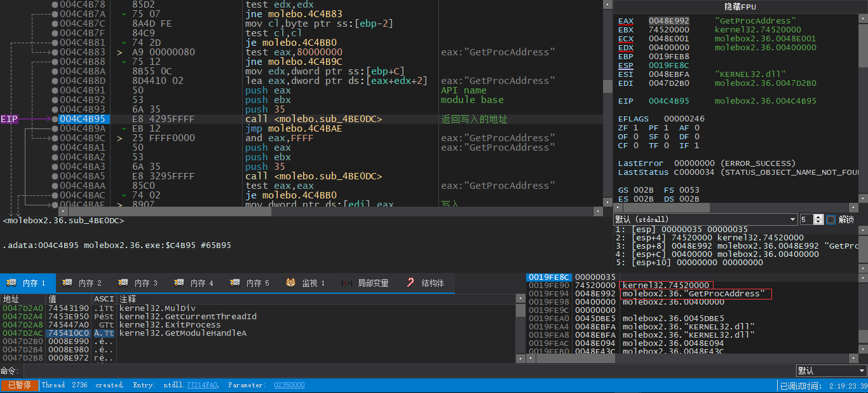Open the 内存 1 dump tab
The width and height of the screenshot is (868, 393).
[27, 283]
